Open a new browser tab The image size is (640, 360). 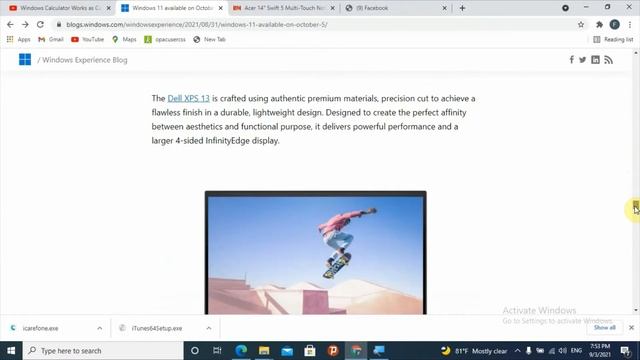coord(462,8)
